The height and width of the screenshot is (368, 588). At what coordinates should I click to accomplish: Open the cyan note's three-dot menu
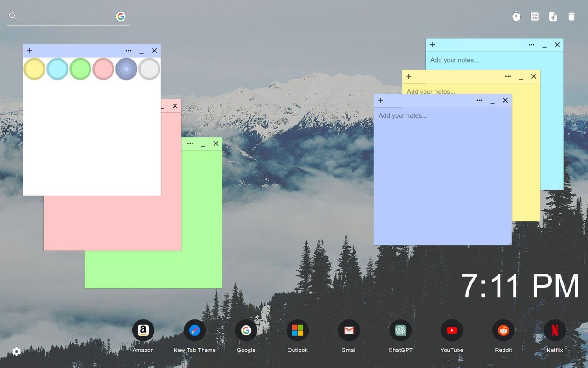coord(531,45)
